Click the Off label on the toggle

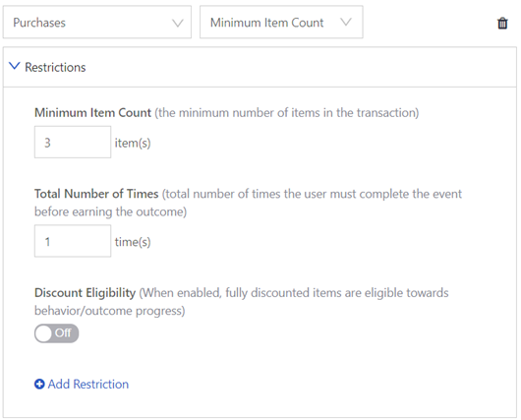[63, 332]
